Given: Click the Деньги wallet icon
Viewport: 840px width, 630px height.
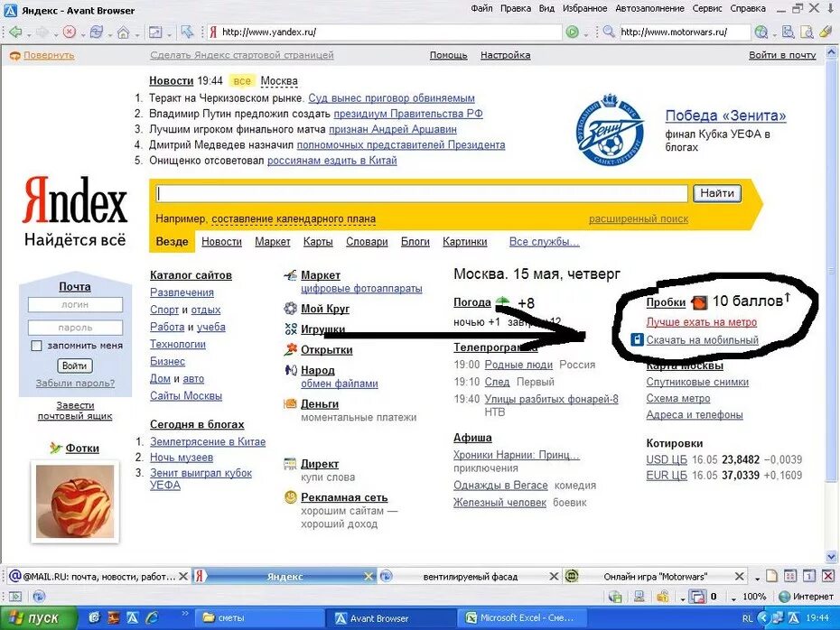Looking at the screenshot, I should 290,403.
